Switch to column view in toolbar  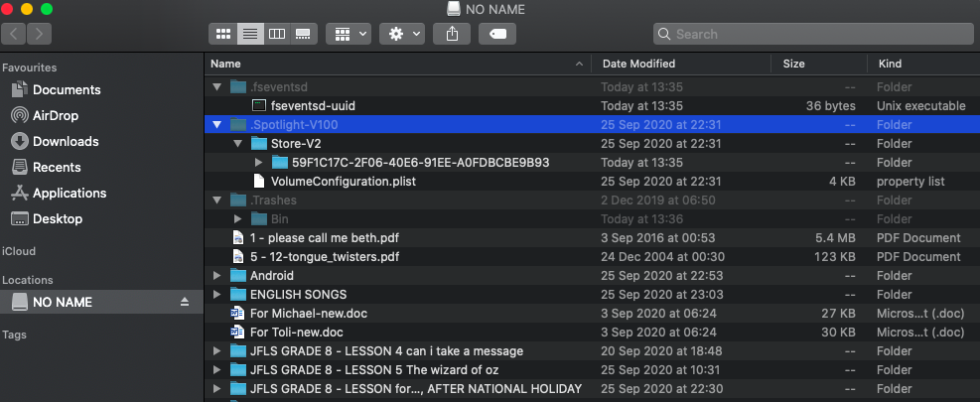coord(277,34)
